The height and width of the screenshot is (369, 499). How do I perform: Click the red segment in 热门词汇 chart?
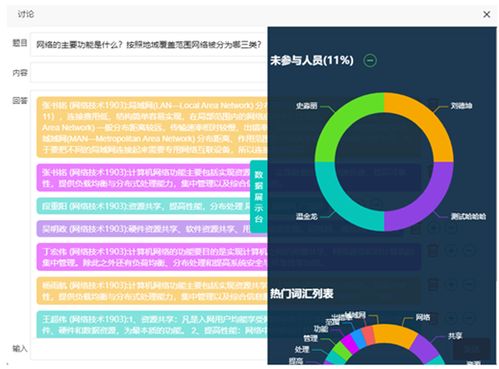tap(368, 335)
